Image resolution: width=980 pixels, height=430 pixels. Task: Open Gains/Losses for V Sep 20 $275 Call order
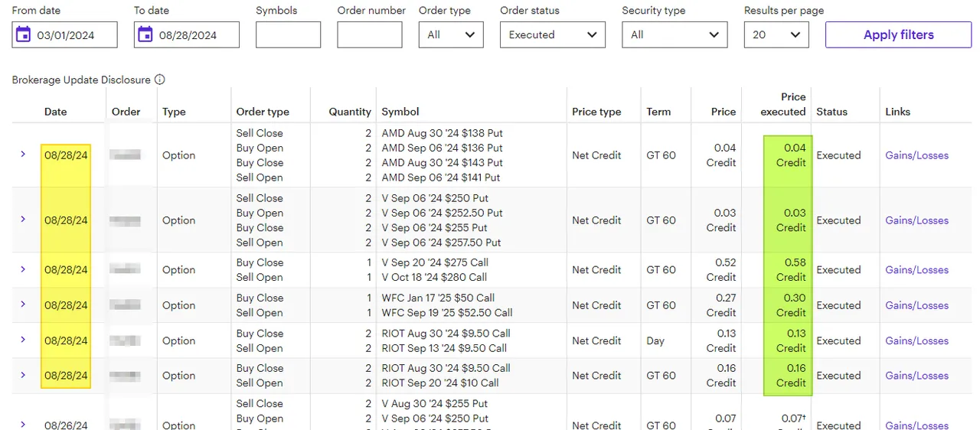pyautogui.click(x=916, y=270)
